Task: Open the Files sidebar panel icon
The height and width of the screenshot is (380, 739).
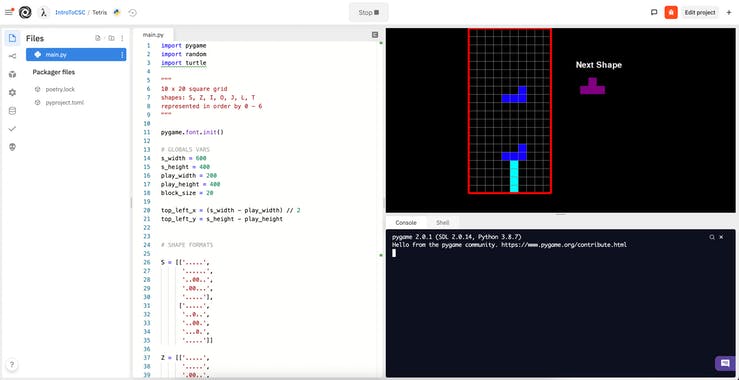Action: click(x=13, y=38)
